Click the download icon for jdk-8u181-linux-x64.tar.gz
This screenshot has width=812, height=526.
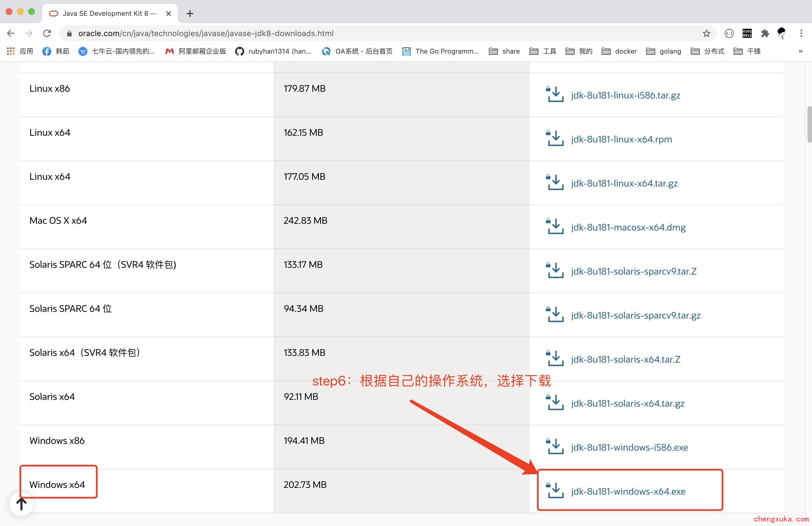(555, 182)
